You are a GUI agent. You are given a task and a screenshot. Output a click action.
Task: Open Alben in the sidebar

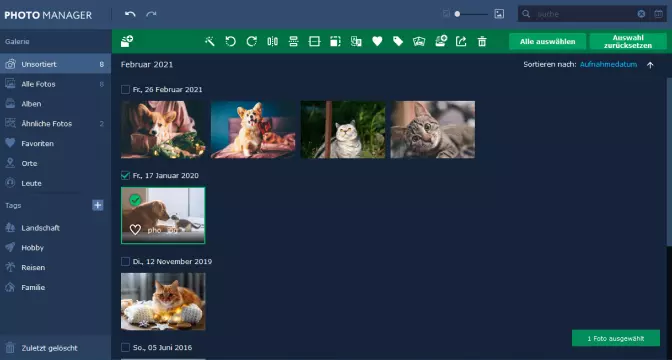[x=56, y=104]
